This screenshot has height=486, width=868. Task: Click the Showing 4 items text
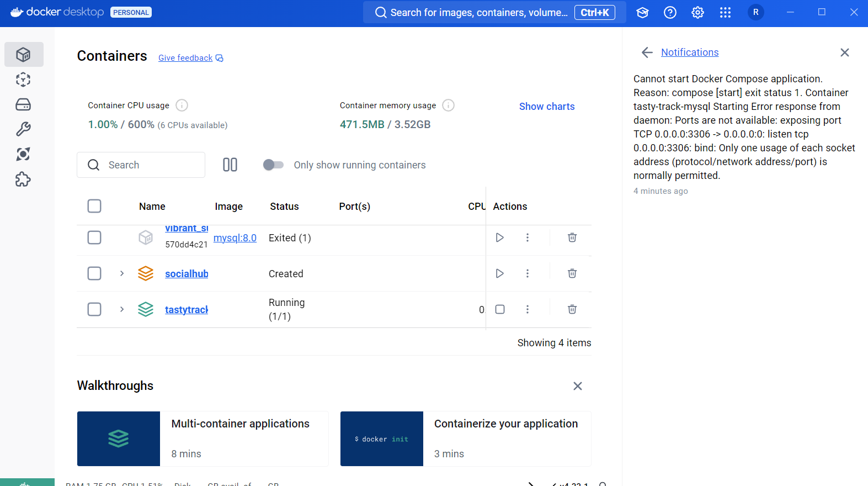554,343
